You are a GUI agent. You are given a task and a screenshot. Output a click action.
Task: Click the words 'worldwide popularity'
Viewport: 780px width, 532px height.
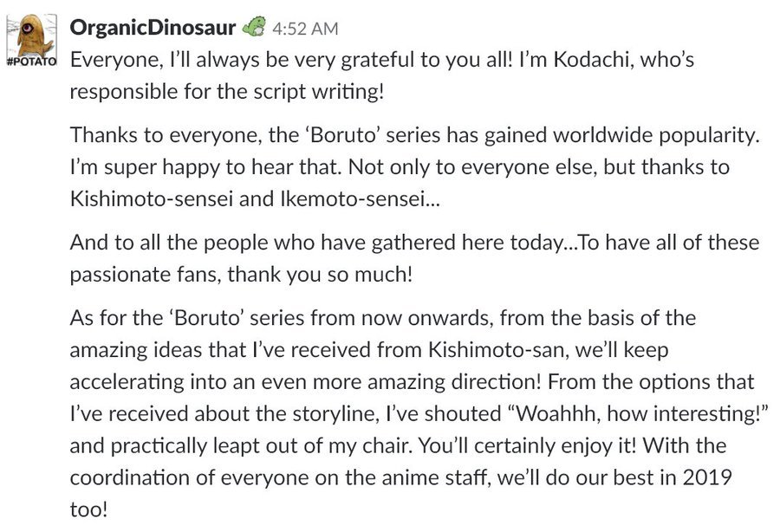pyautogui.click(x=653, y=136)
